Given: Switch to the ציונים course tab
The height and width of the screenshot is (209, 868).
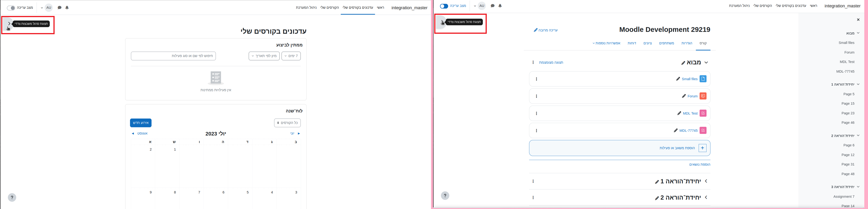Looking at the screenshot, I should [648, 43].
